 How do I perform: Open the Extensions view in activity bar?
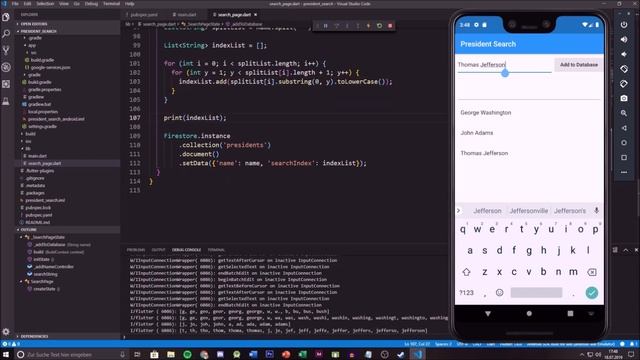pos(6,84)
